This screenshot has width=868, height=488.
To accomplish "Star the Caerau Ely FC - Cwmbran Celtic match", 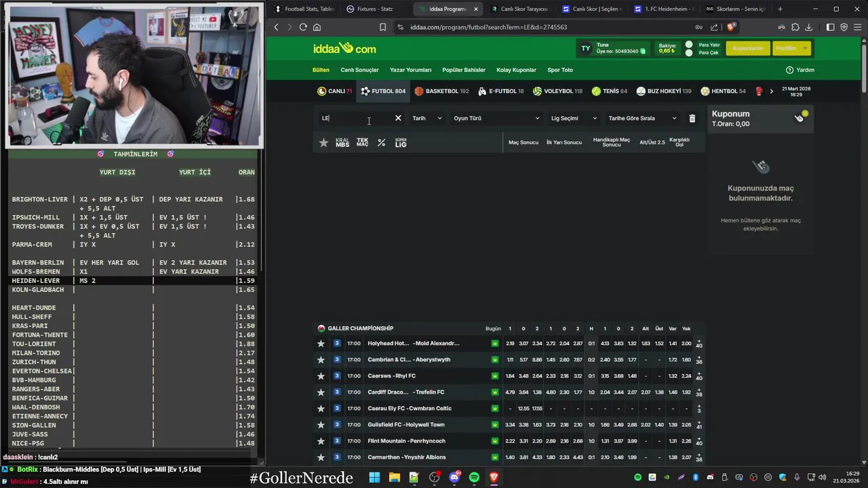I will click(x=321, y=409).
